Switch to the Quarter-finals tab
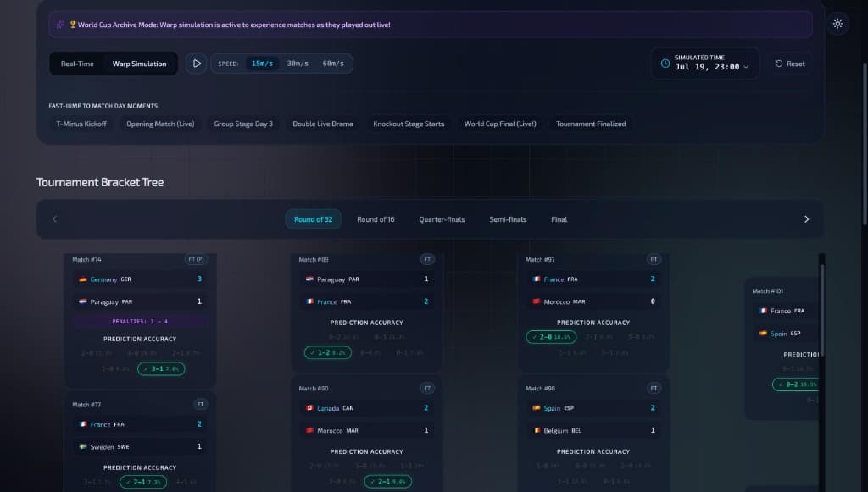Viewport: 868px width, 492px height. [x=442, y=219]
